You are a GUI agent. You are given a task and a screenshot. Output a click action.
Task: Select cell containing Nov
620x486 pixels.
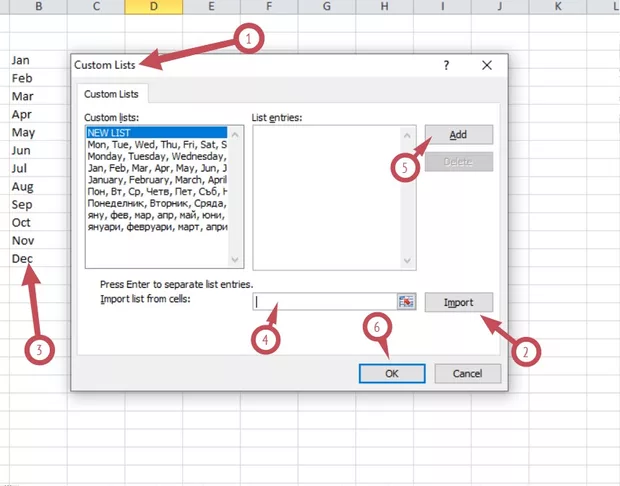coord(38,240)
